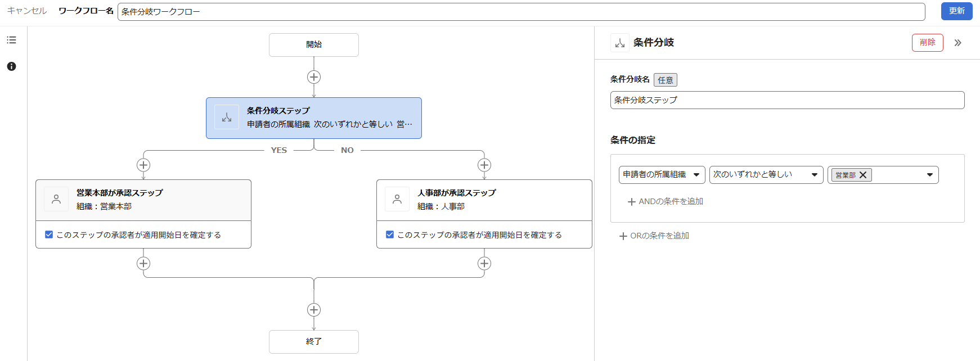Image resolution: width=980 pixels, height=361 pixels.
Task: Open the 申請者の所属組織 dropdown
Action: click(662, 175)
